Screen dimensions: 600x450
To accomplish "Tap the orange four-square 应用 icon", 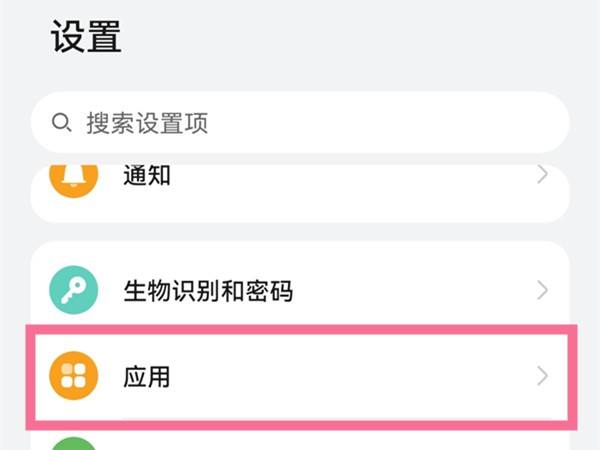I will 74,376.
